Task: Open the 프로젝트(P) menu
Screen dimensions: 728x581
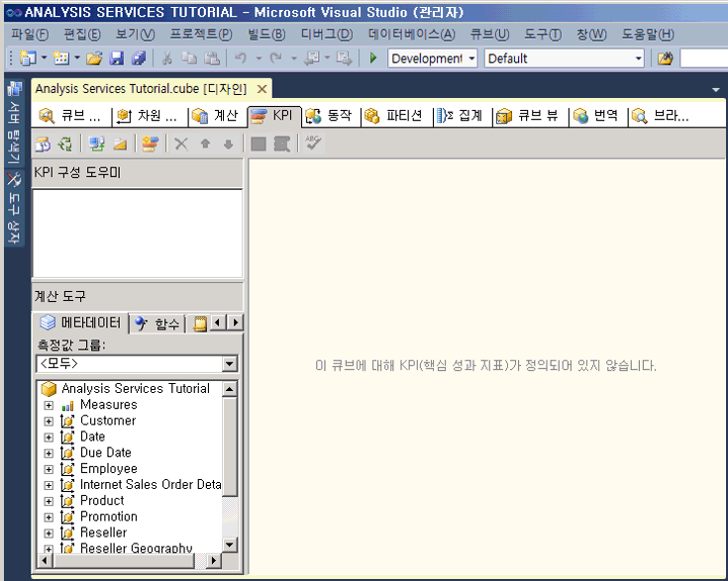Action: (200, 35)
